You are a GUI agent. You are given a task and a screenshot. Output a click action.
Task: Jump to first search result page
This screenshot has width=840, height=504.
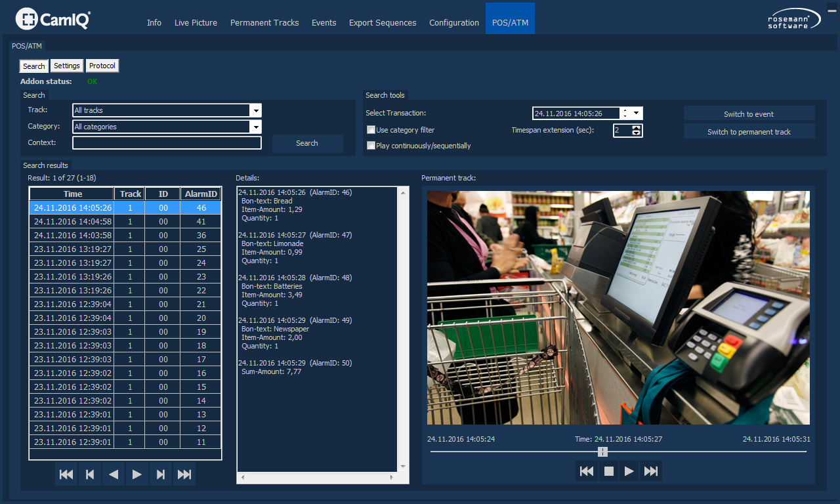[66, 474]
